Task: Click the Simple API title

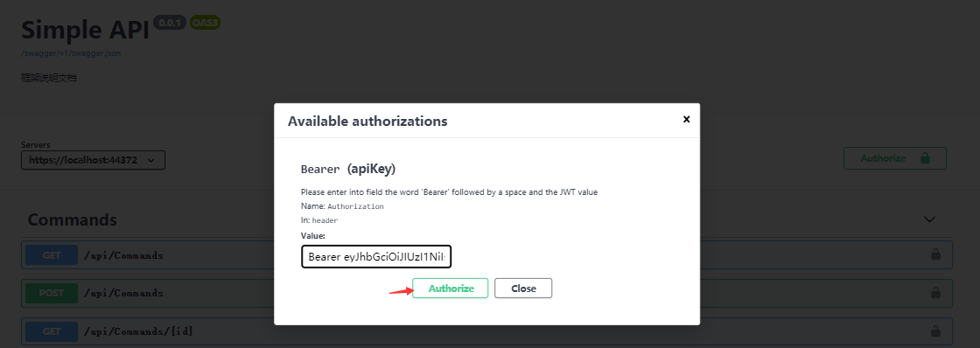Action: (85, 30)
